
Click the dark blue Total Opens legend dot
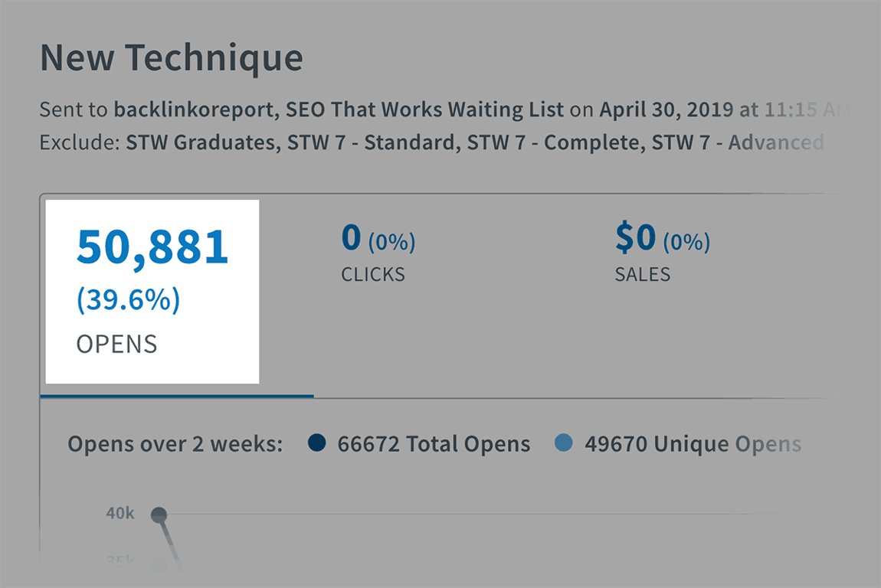(316, 443)
